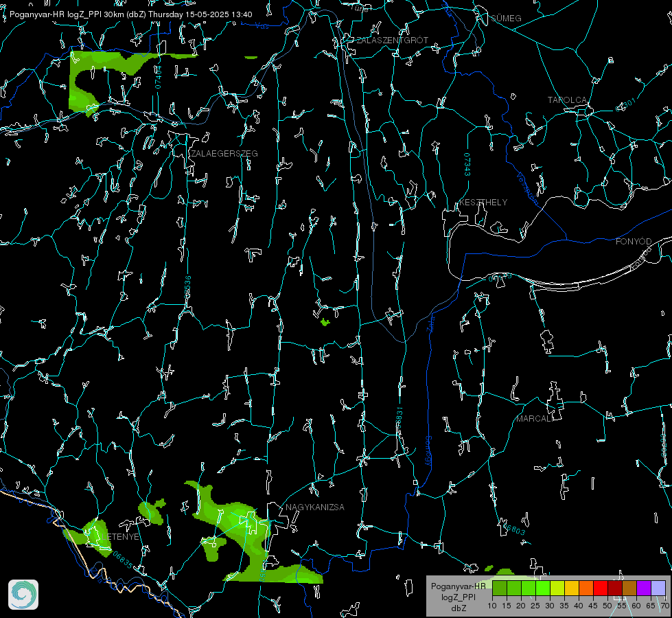Click the blue Zala river label

(x=430, y=323)
